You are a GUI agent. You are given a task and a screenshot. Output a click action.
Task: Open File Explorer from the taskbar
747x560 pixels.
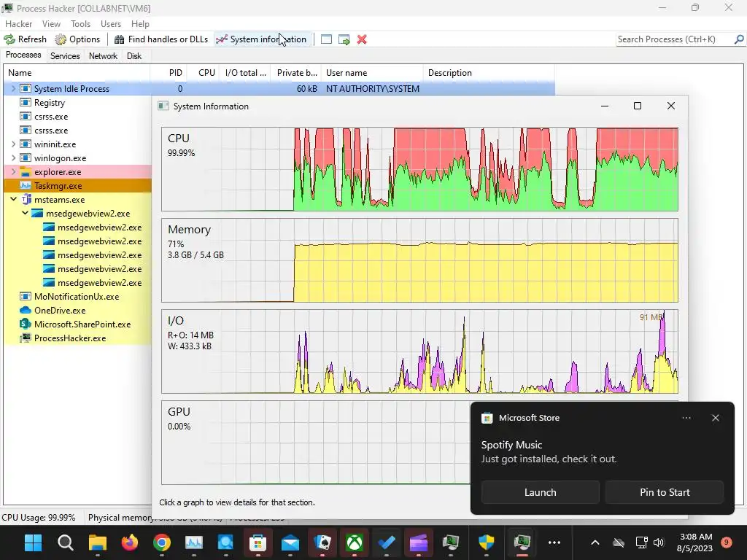pos(98,542)
